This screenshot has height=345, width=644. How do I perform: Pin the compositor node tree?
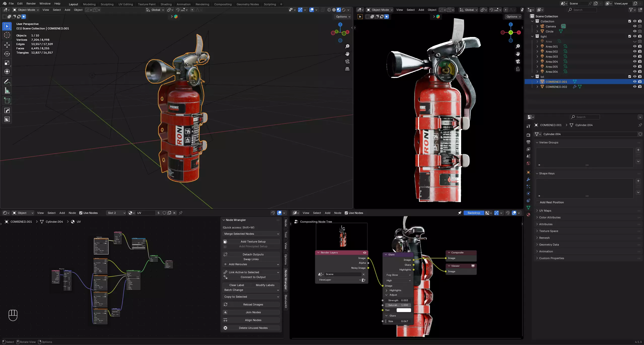coord(460,213)
